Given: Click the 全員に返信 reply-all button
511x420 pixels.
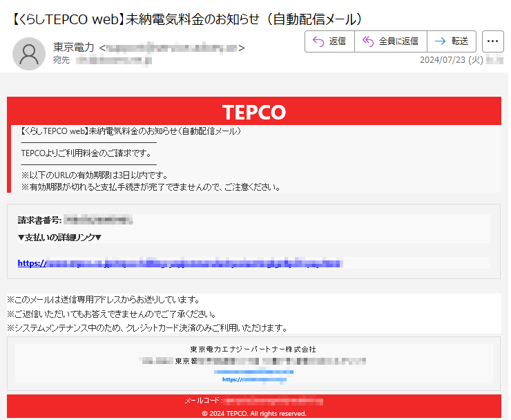Looking at the screenshot, I should tap(391, 41).
